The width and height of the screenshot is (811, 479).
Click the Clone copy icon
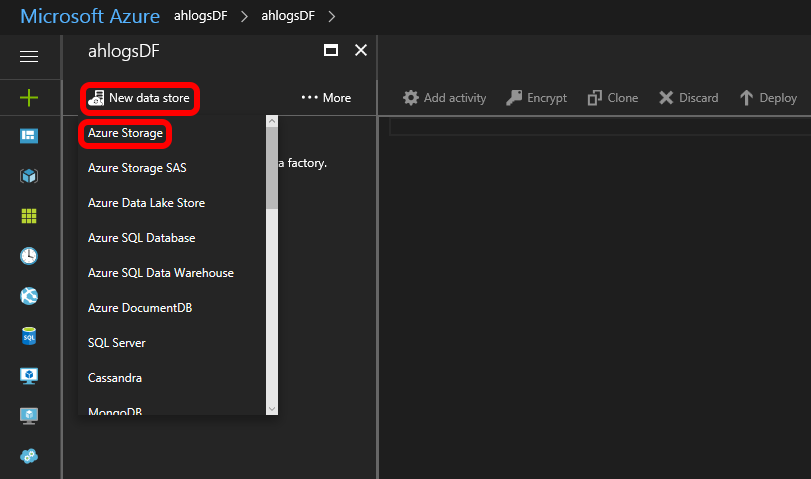pyautogui.click(x=595, y=98)
